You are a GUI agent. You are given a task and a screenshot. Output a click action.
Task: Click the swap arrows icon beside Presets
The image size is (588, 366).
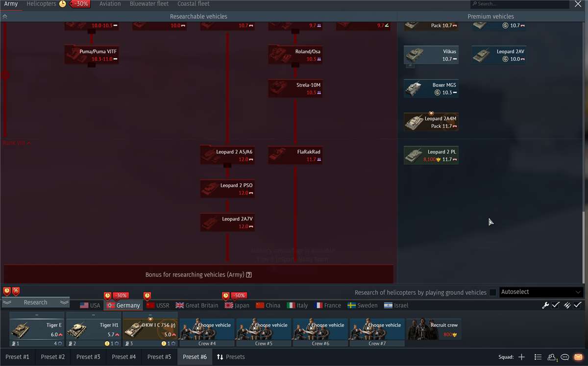pyautogui.click(x=220, y=357)
